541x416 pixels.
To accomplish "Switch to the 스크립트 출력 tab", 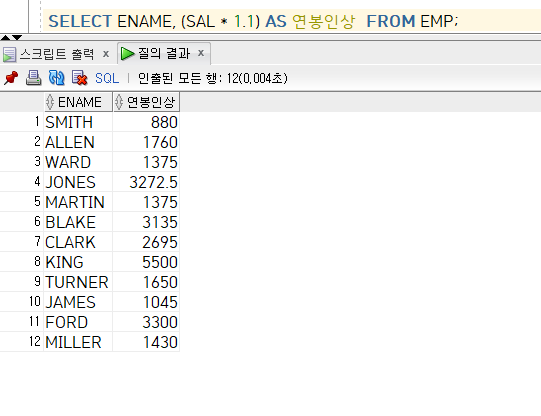I will (x=56, y=54).
